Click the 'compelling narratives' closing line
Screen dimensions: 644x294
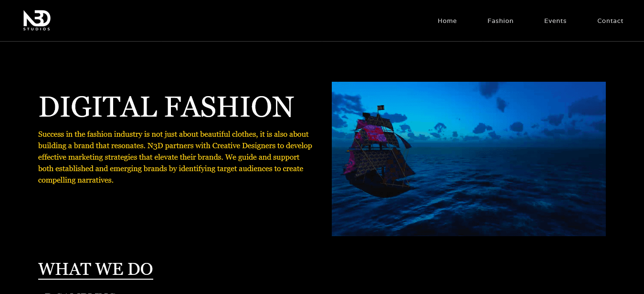(x=76, y=180)
